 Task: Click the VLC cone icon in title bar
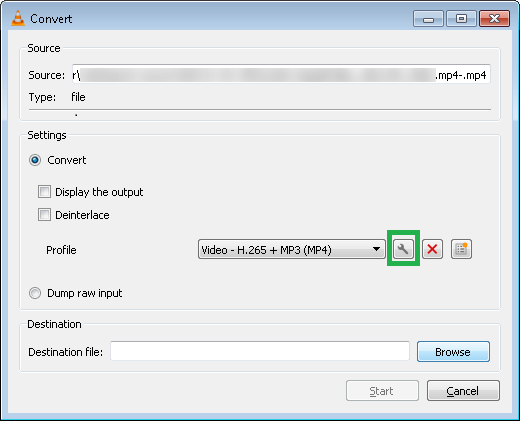tap(18, 18)
